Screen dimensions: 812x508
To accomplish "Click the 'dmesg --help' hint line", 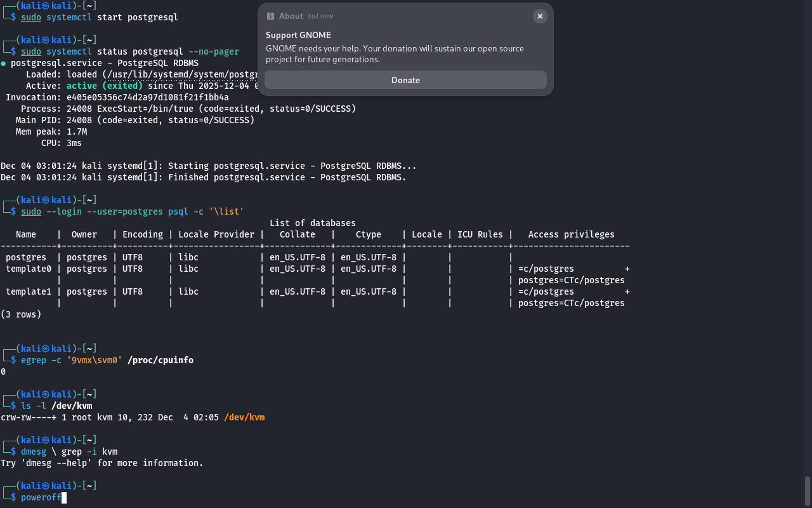I will (x=101, y=463).
